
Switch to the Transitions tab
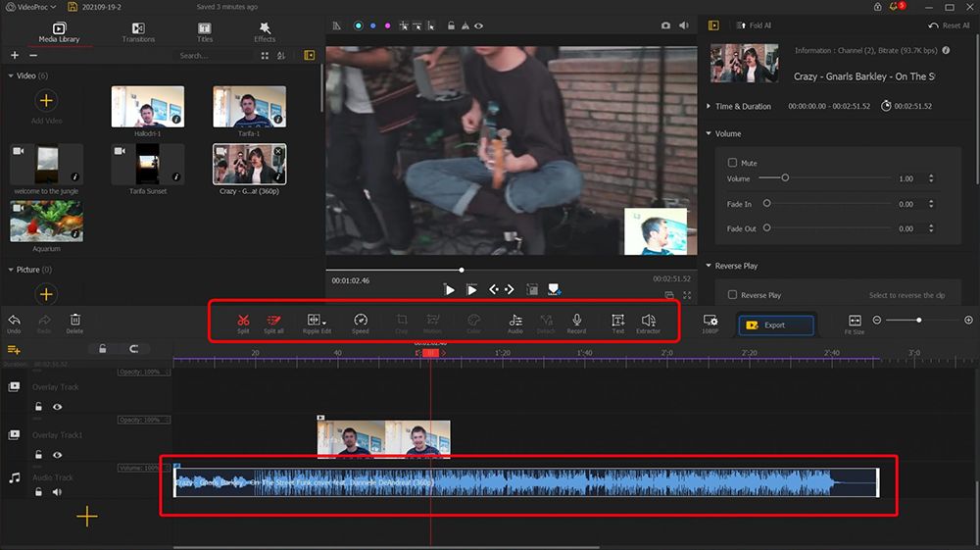click(x=138, y=32)
